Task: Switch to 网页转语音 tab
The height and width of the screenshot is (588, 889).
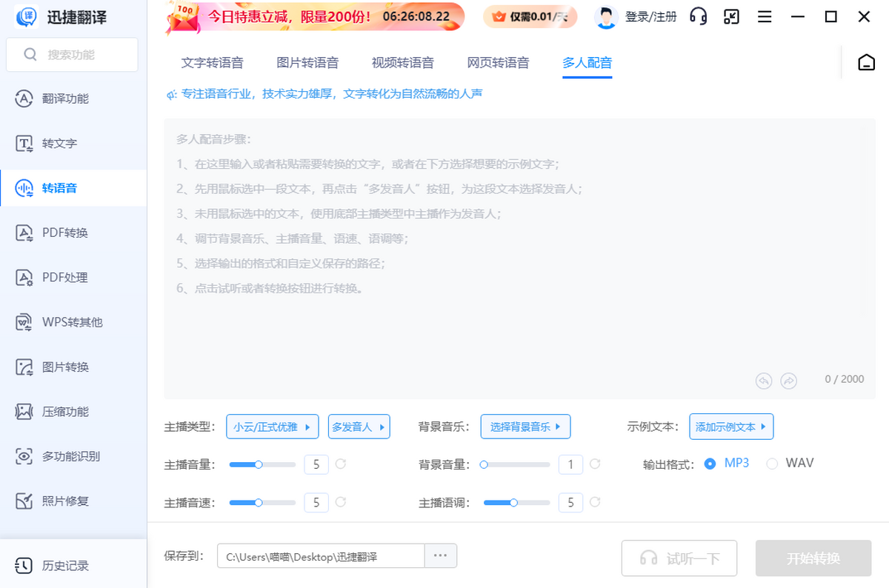Action: (x=499, y=63)
